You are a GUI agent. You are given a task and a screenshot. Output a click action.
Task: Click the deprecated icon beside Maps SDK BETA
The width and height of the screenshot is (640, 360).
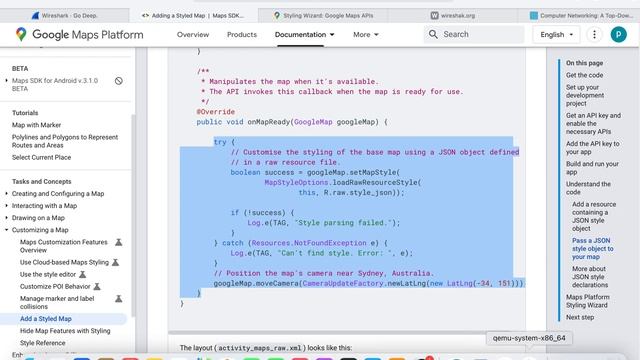119,81
